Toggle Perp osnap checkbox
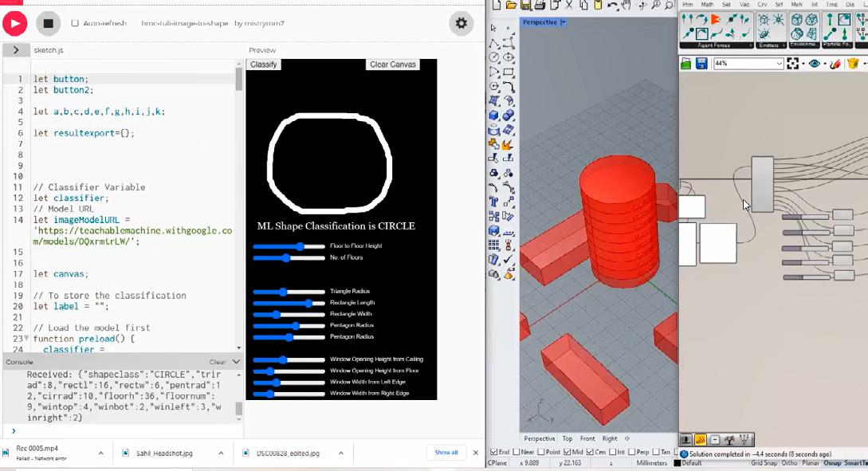 tap(631, 452)
